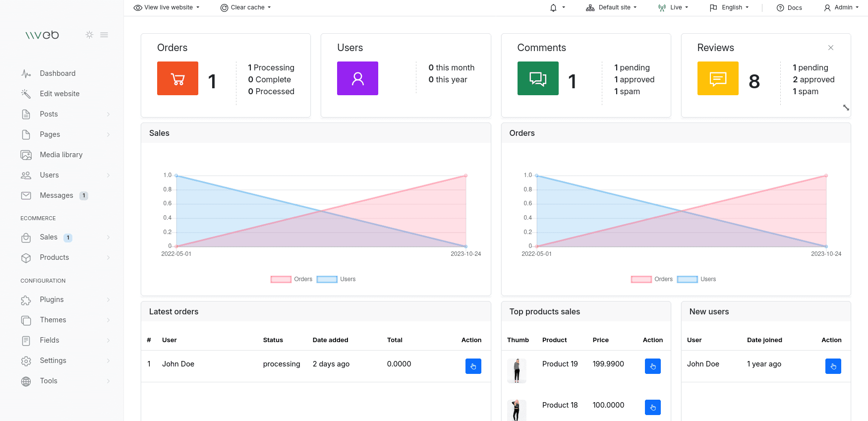Image resolution: width=868 pixels, height=421 pixels.
Task: Click the Users legend swatch in Orders chart
Action: [x=688, y=279]
